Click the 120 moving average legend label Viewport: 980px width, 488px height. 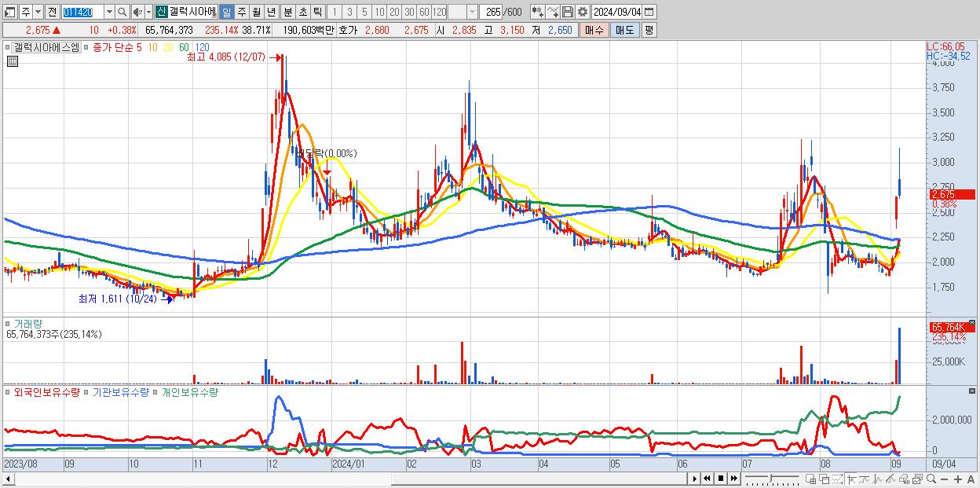tap(202, 47)
